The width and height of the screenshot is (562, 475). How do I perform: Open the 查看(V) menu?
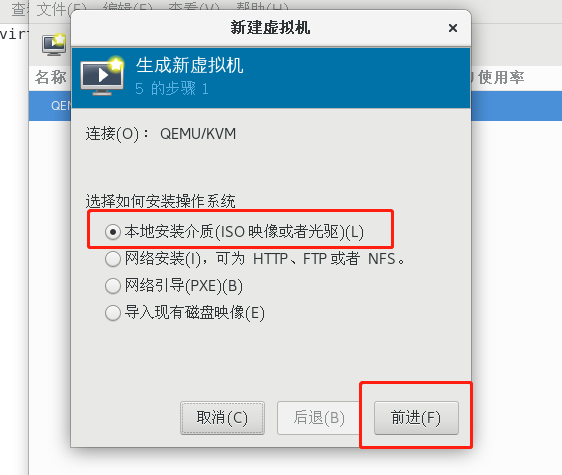pos(194,8)
